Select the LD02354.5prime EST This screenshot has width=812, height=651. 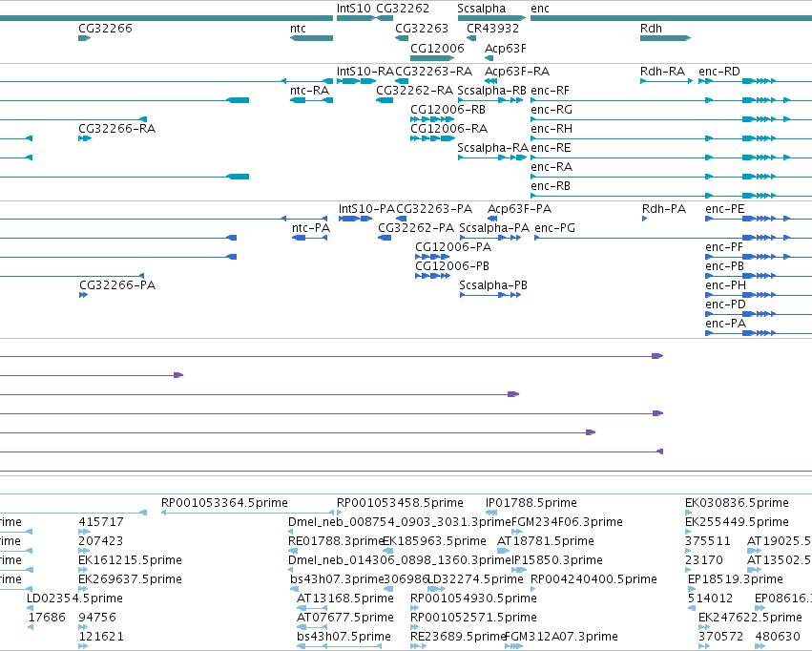pos(30,609)
